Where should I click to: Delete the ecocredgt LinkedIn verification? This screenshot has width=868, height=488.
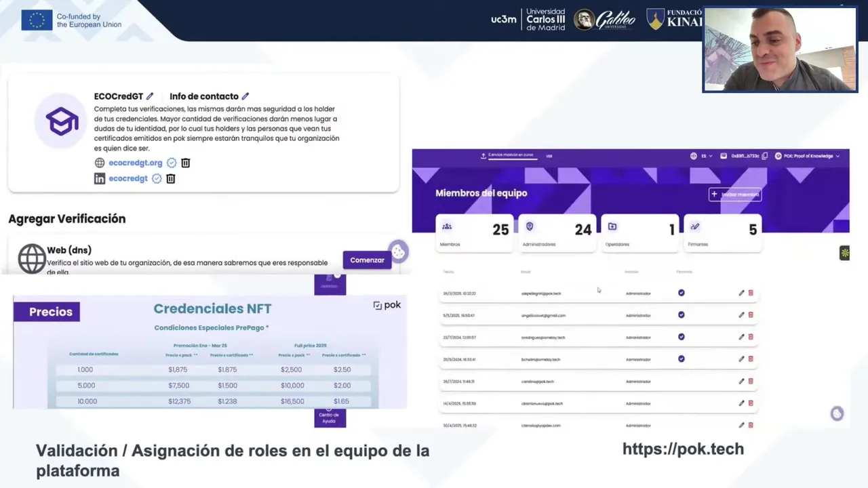(x=171, y=178)
